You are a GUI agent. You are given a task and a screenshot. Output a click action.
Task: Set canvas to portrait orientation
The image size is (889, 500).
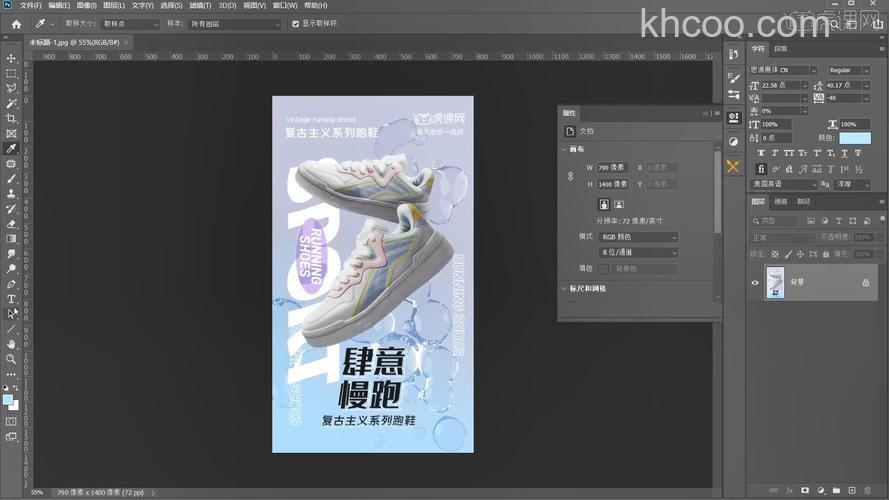coord(604,204)
